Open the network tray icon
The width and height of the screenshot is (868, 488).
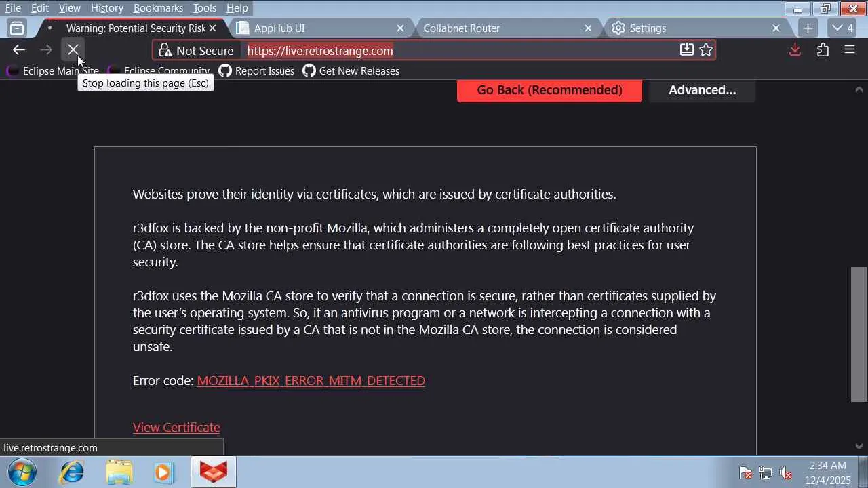(766, 472)
